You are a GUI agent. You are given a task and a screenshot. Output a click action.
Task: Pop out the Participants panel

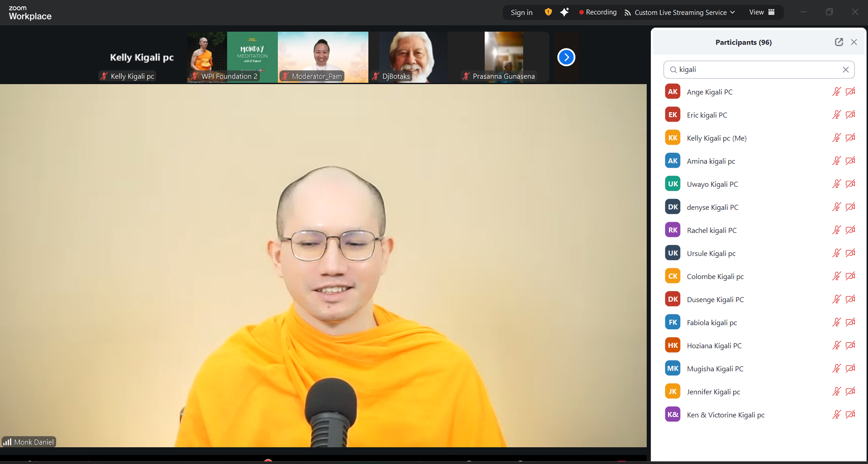click(x=839, y=42)
